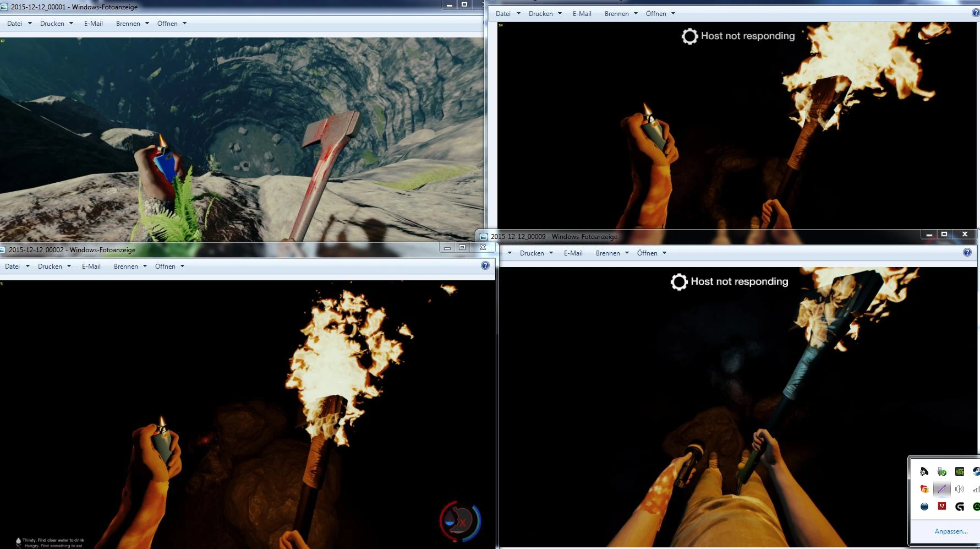
Task: Open Öffnen dropdown in the 2015-12-12_00002 window
Action: tap(170, 267)
